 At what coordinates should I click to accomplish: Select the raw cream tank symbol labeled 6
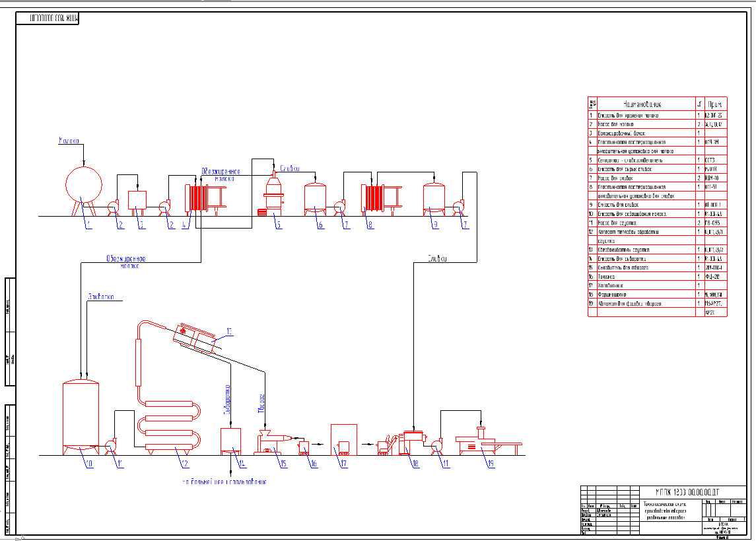coord(316,199)
